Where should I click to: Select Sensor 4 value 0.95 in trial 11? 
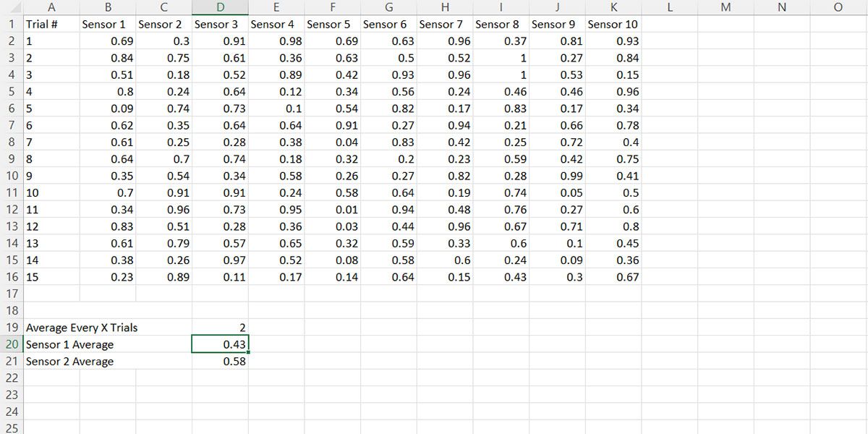coord(276,210)
